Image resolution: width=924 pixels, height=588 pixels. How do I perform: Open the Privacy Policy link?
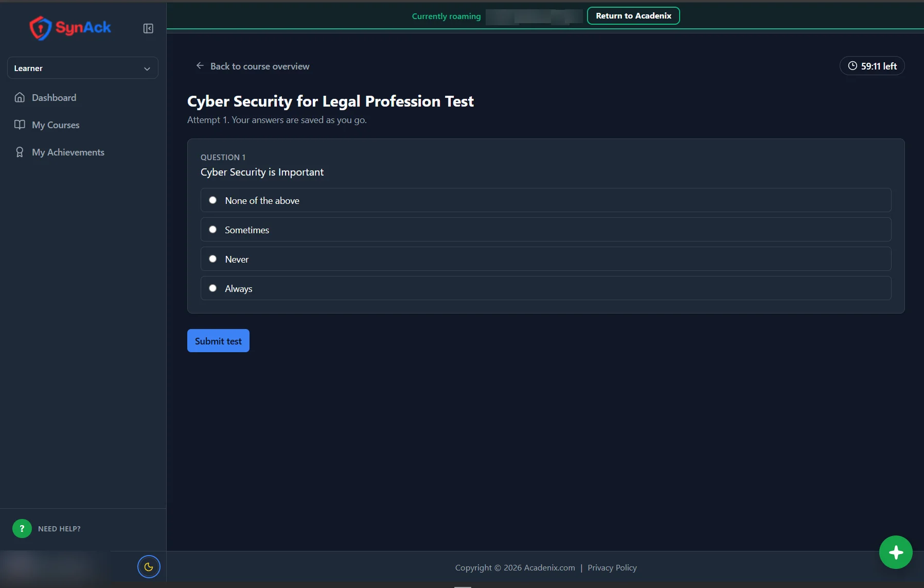612,567
